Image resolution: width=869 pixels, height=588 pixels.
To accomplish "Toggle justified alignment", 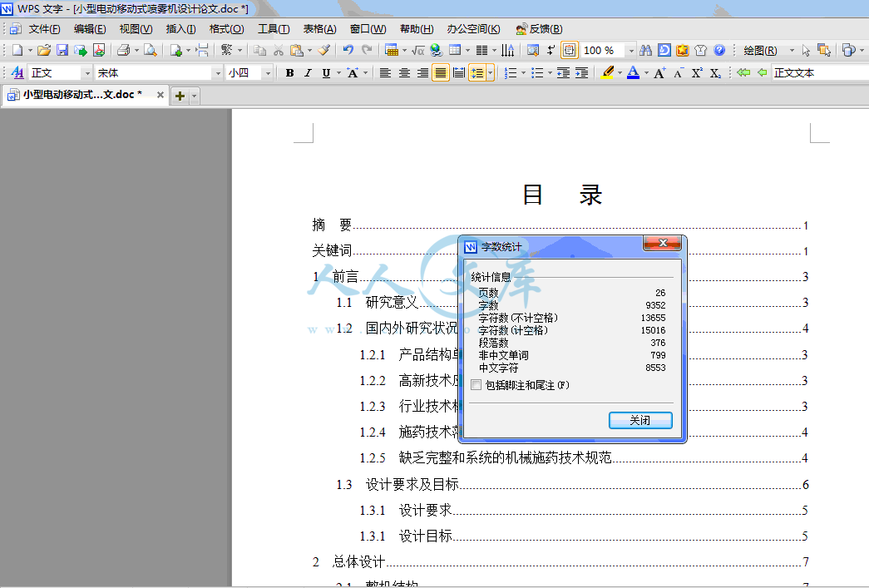I will tap(441, 72).
